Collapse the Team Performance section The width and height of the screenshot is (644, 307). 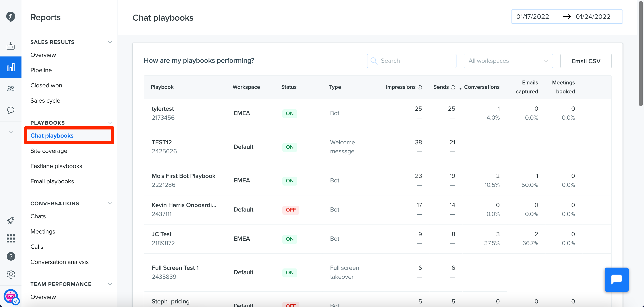coord(110,284)
